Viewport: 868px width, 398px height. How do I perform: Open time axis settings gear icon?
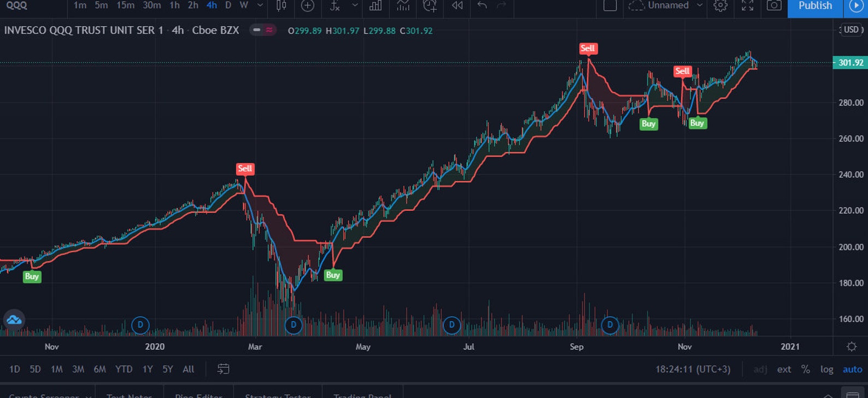(851, 347)
